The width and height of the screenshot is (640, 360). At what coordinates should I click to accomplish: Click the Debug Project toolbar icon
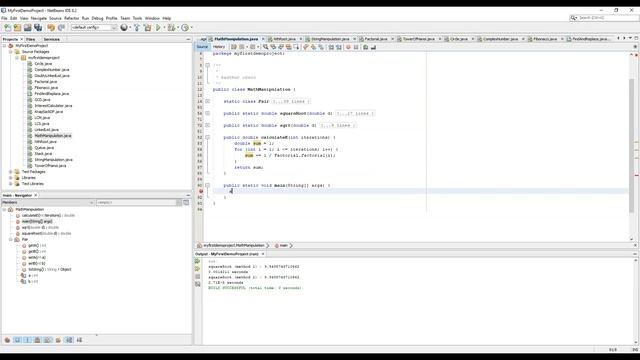coord(171,27)
